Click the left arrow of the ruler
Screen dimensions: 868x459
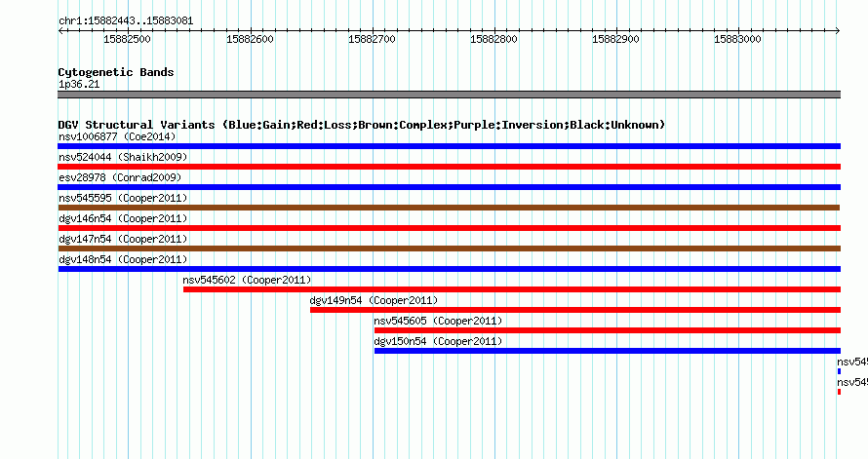point(60,31)
